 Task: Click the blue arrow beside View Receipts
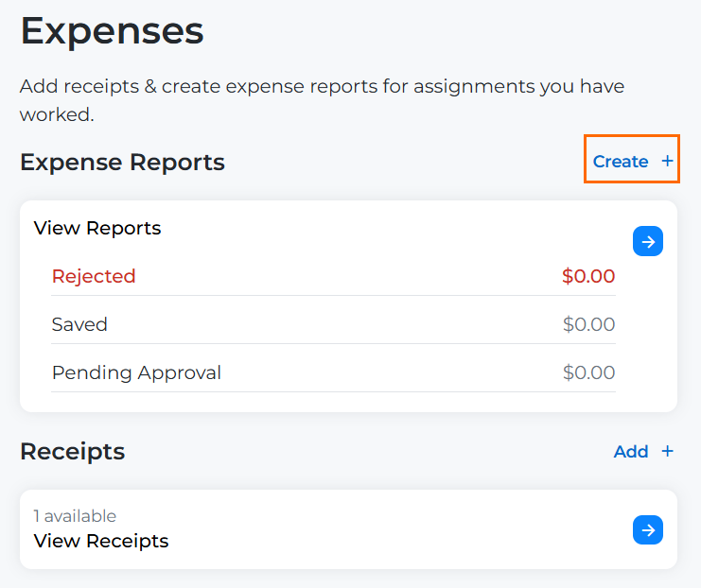[648, 530]
